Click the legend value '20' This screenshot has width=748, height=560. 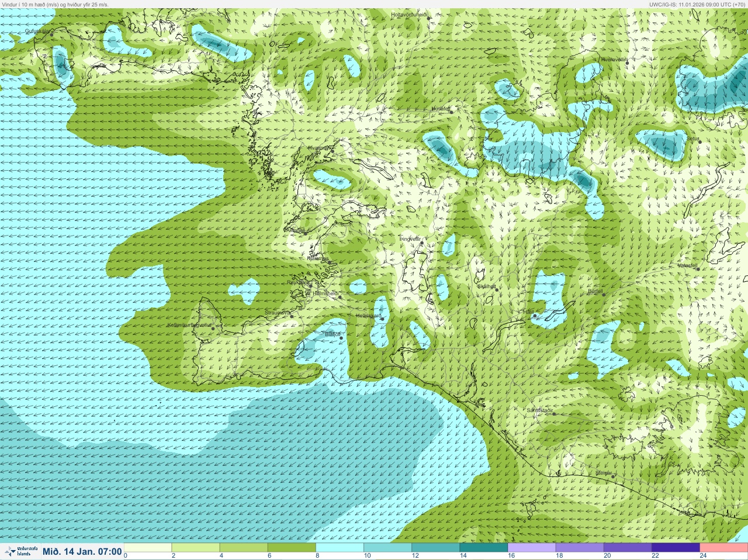[x=607, y=555]
